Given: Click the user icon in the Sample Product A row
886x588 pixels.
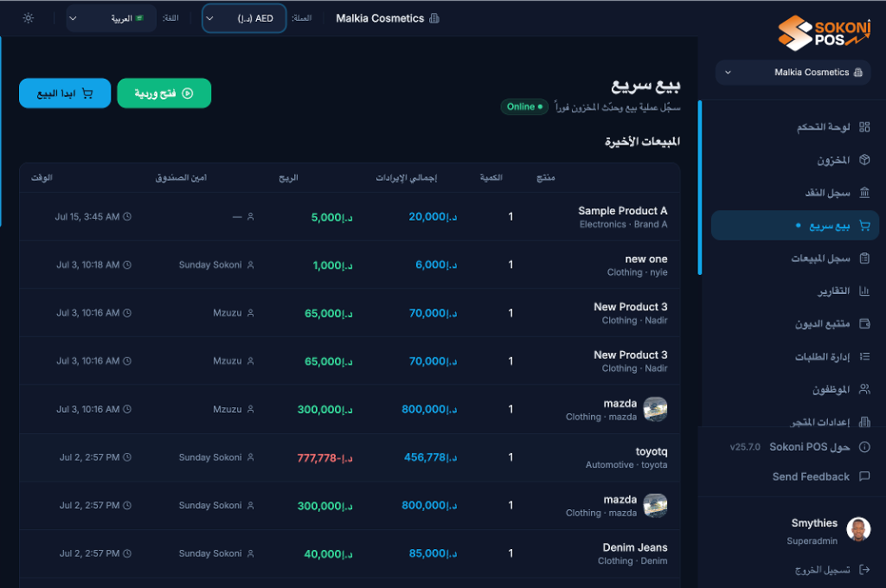Looking at the screenshot, I should [x=250, y=216].
